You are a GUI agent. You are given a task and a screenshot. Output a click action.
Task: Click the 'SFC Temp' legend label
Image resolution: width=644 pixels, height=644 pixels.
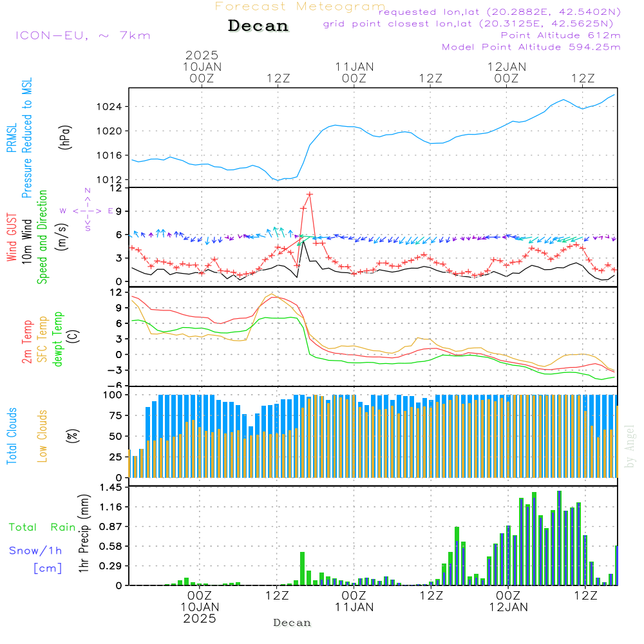(x=43, y=339)
